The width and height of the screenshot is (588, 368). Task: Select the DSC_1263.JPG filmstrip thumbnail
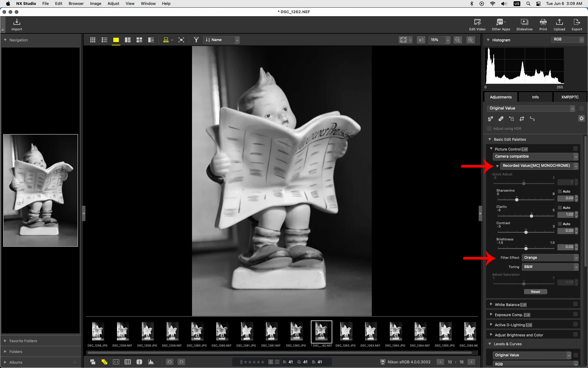[346, 332]
